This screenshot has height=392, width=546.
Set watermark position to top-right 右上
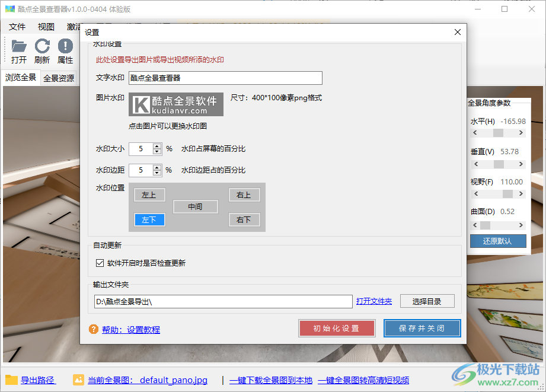[244, 195]
